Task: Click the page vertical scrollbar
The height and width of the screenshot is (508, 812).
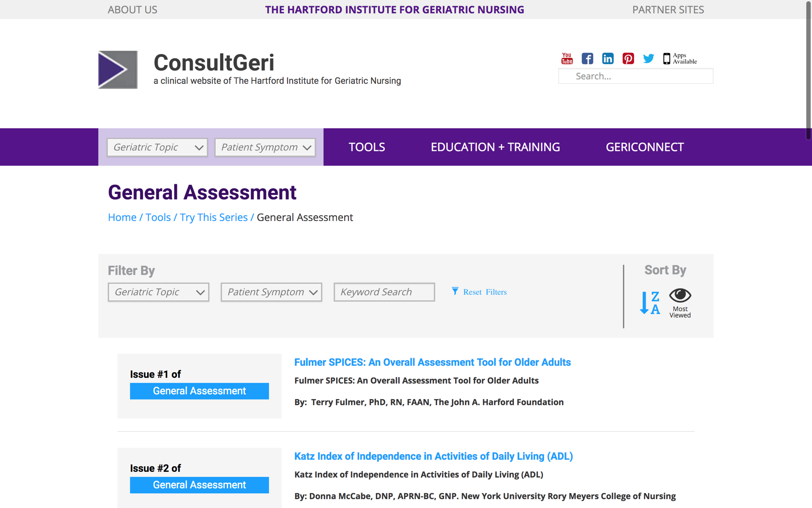Action: pos(809,71)
